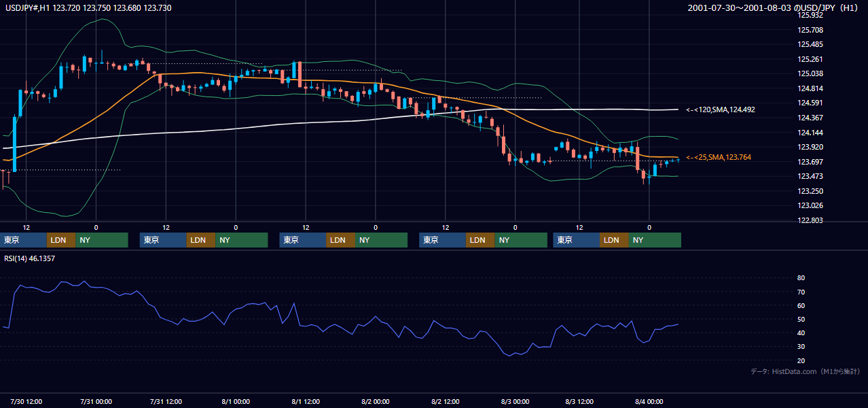
Task: Click the leftmost NY session block
Action: (x=102, y=240)
